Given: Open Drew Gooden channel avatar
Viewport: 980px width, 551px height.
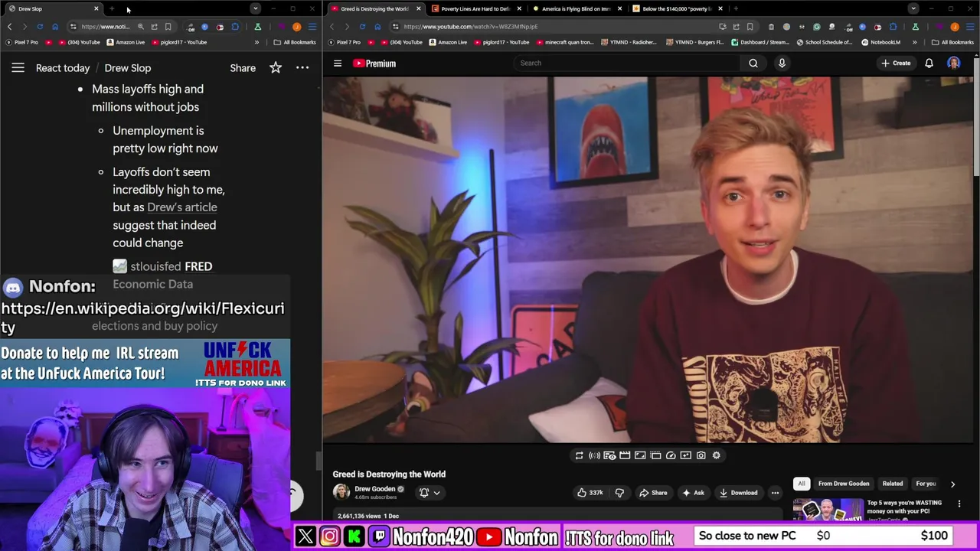Looking at the screenshot, I should [341, 492].
